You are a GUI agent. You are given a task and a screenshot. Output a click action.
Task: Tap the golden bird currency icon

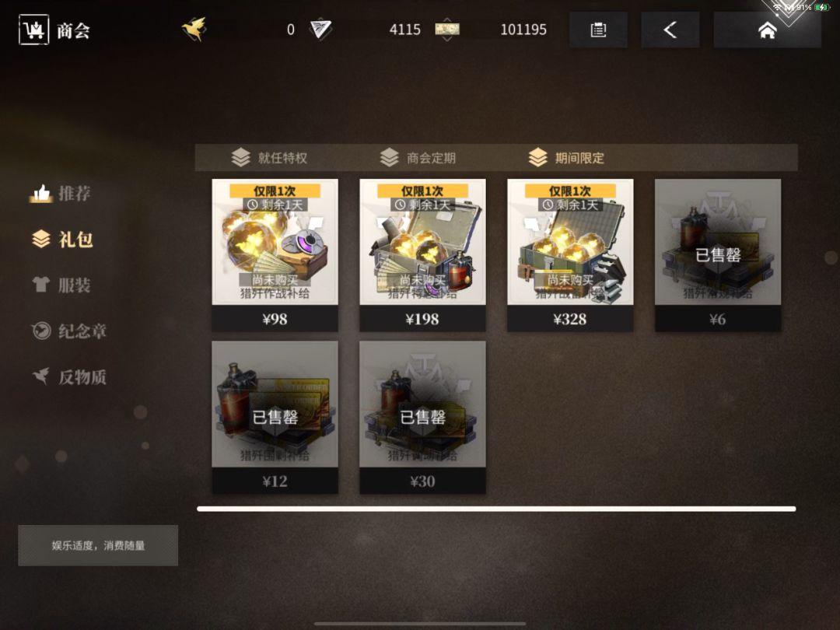tap(194, 29)
